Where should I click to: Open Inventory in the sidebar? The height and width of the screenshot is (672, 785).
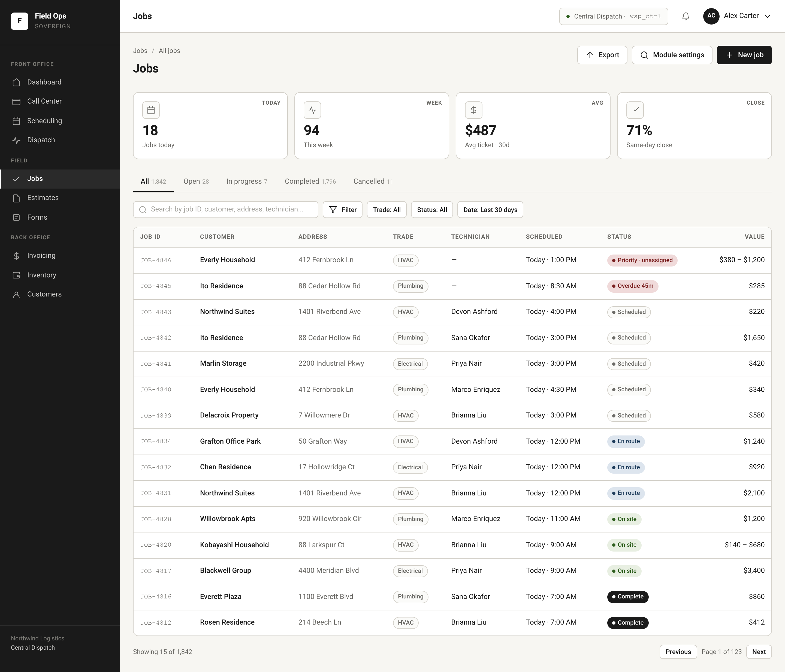pos(60,275)
